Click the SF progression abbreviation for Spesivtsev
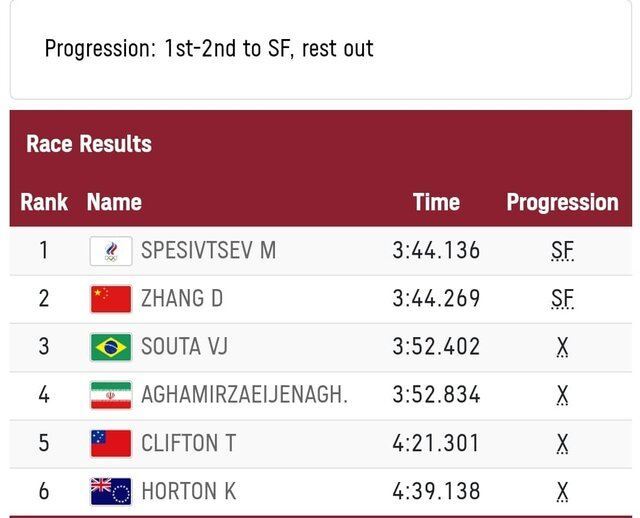640x518 pixels. [562, 250]
